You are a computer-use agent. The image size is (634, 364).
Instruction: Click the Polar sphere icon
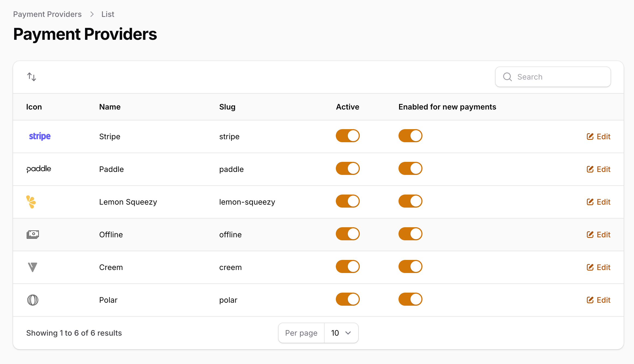point(33,300)
